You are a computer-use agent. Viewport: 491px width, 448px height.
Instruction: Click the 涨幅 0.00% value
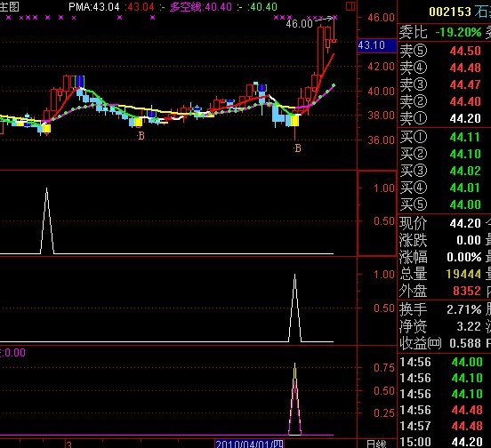click(464, 257)
